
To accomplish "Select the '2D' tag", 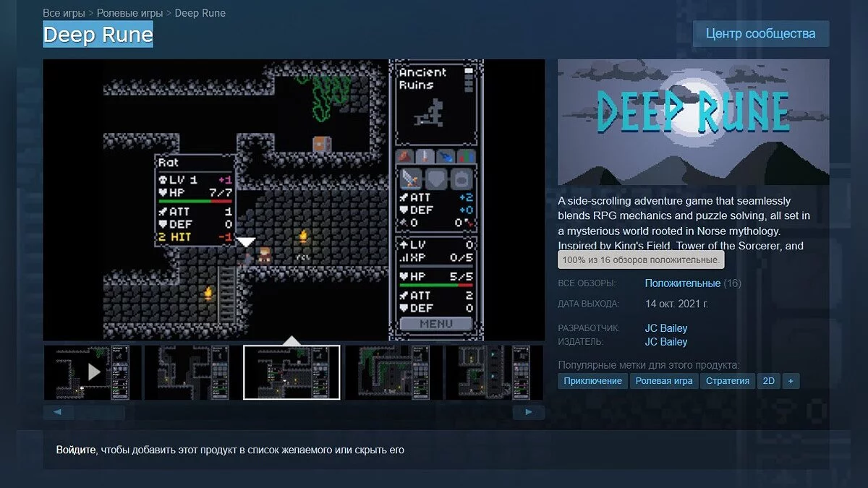I will click(769, 381).
